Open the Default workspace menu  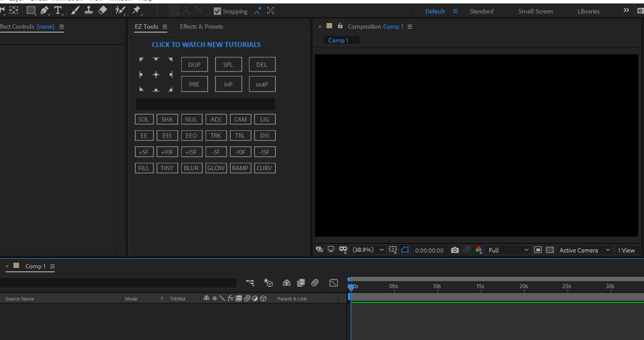tap(455, 11)
